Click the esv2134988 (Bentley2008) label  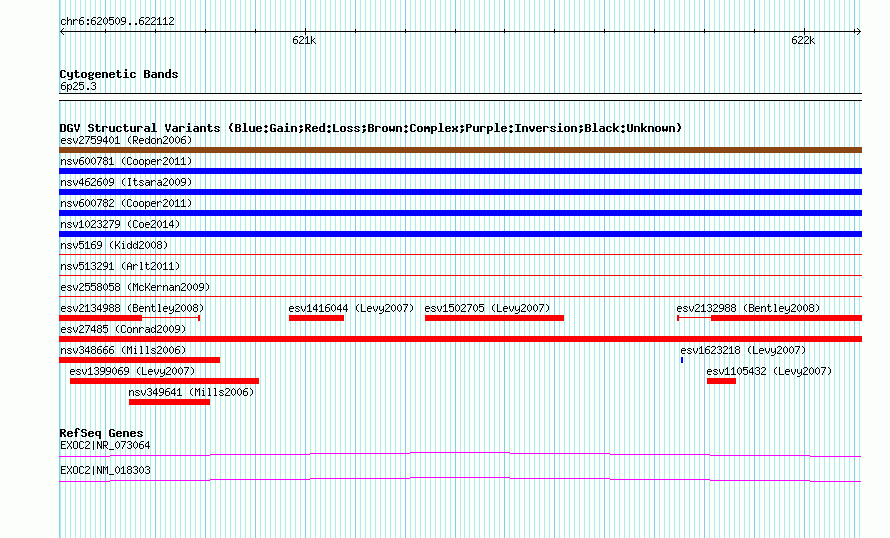pyautogui.click(x=132, y=308)
